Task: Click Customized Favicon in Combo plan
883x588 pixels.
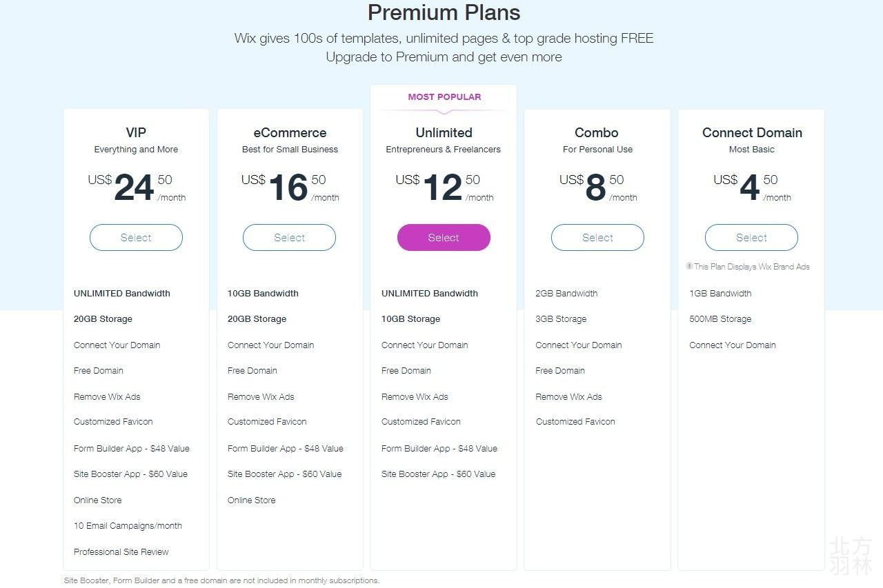Action: click(575, 421)
